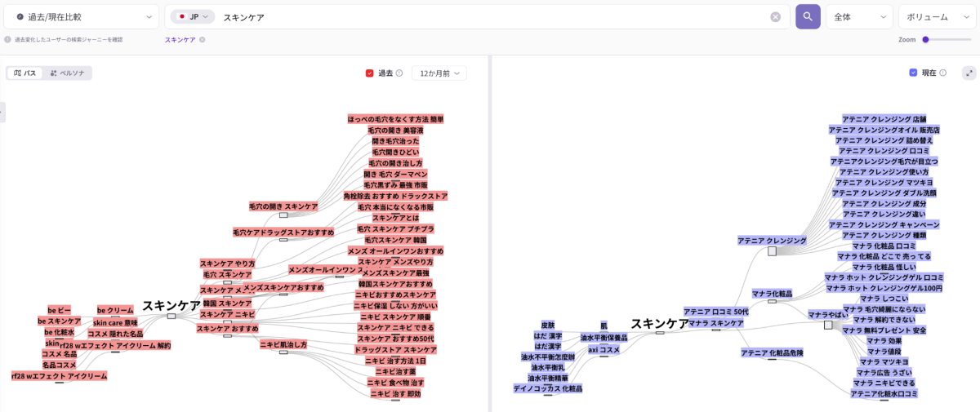Uncheck the 過去 checkbox
Viewport: 980px width, 412px height.
[369, 73]
